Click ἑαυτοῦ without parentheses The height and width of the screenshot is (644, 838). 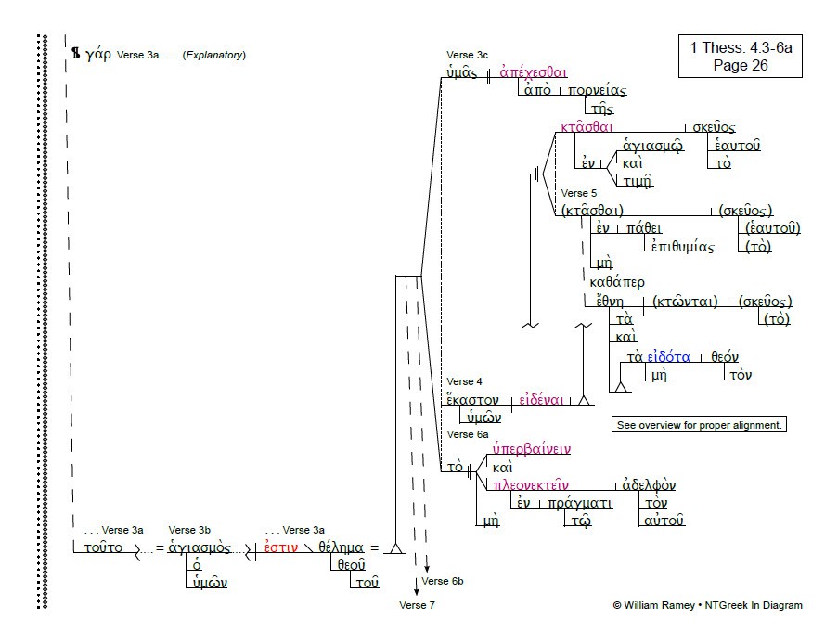[x=737, y=145]
